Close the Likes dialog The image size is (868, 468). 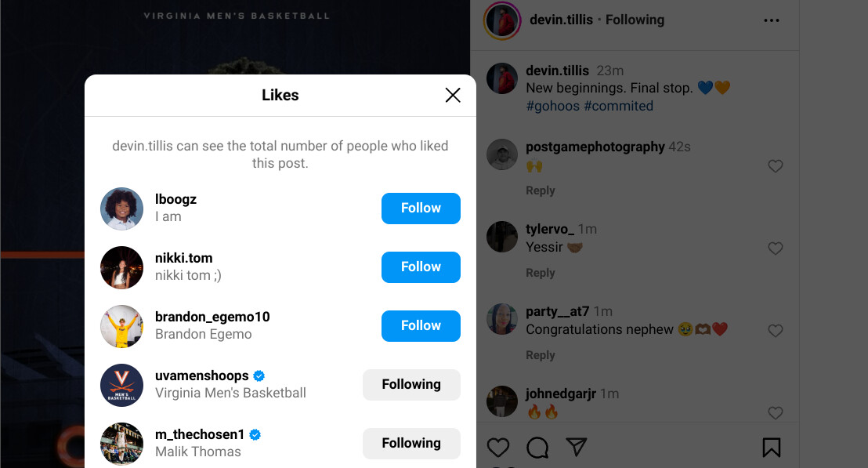(x=453, y=96)
